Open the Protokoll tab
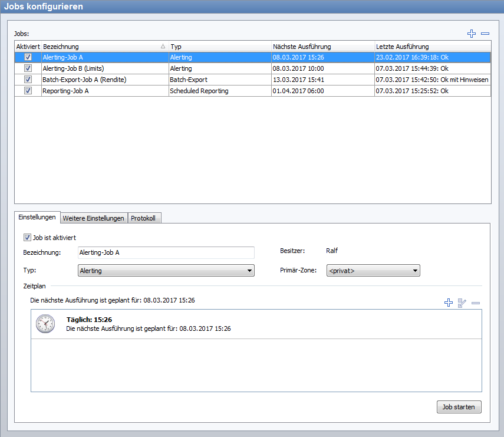The height and width of the screenshot is (437, 504). pyautogui.click(x=143, y=218)
